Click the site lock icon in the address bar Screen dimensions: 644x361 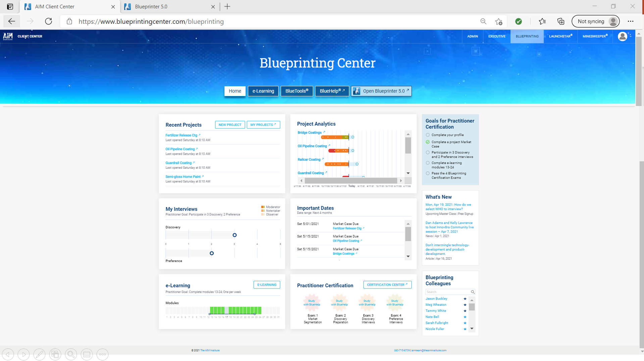pos(69,21)
